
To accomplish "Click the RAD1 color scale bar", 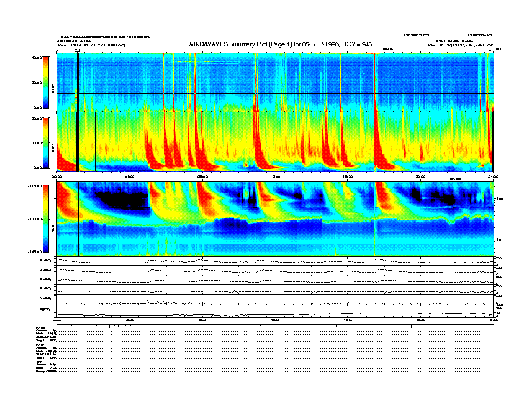I will [46, 143].
